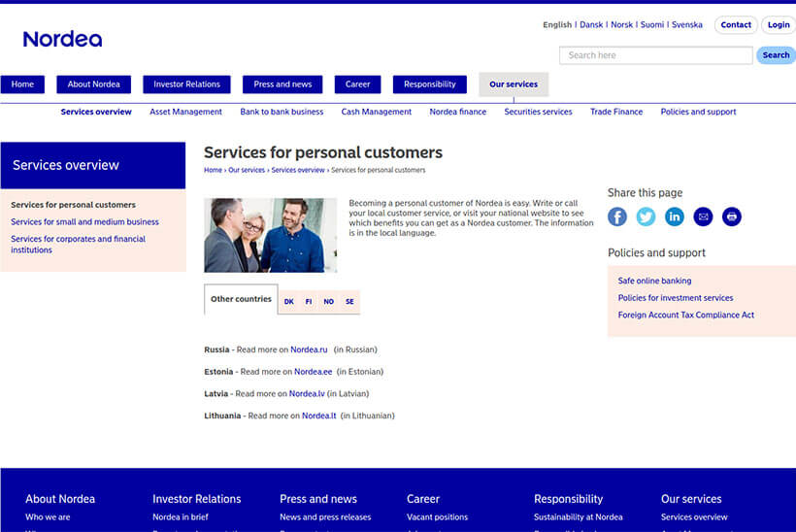Go to Investor Relations in main navigation
Image resolution: width=796 pixels, height=532 pixels.
(x=186, y=84)
